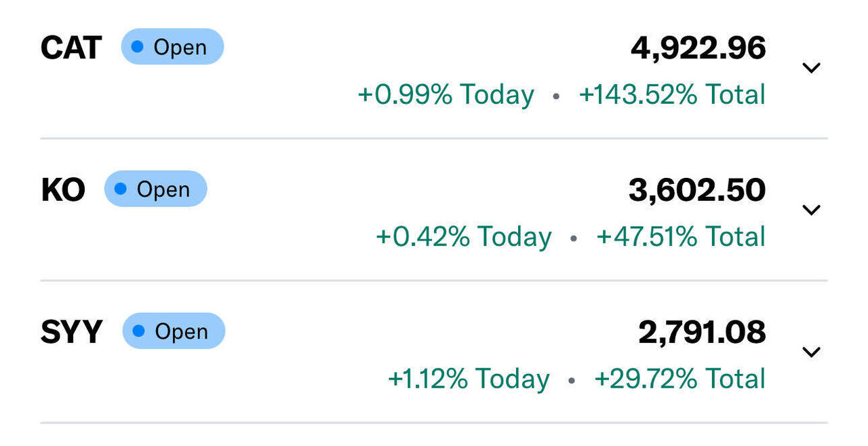
Task: Expand the KO position chevron
Action: click(811, 210)
